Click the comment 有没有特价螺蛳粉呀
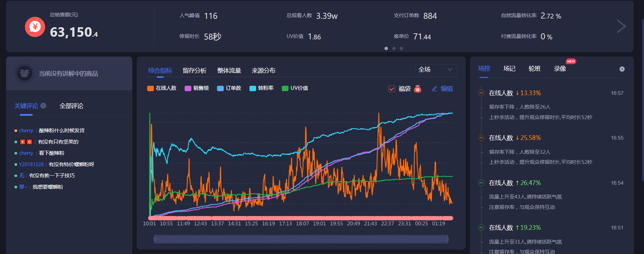 72,165
